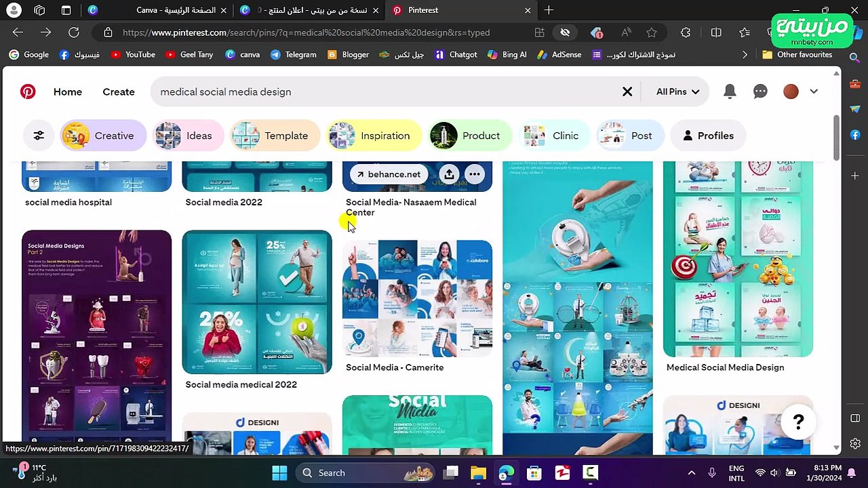Select the Clinic filter chip
Screen dimensions: 868x488
(x=553, y=136)
